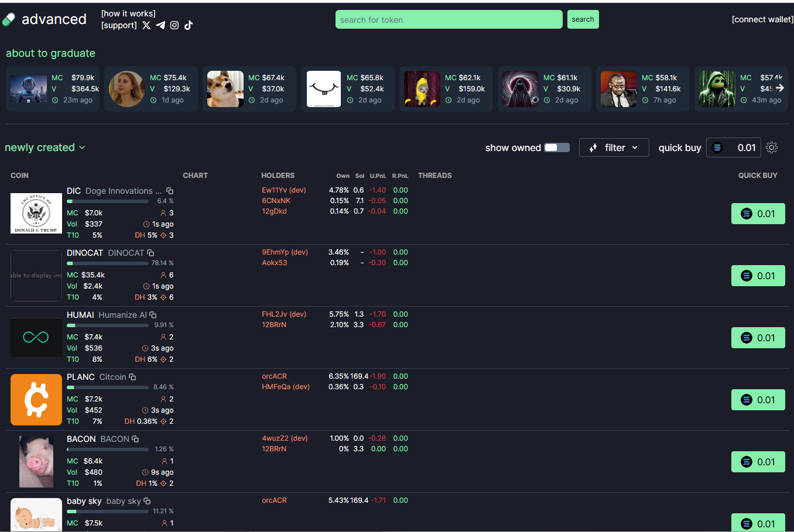Quick buy 0.01 of PLANC Citcoin
Image resolution: width=794 pixels, height=532 pixels.
(x=758, y=400)
